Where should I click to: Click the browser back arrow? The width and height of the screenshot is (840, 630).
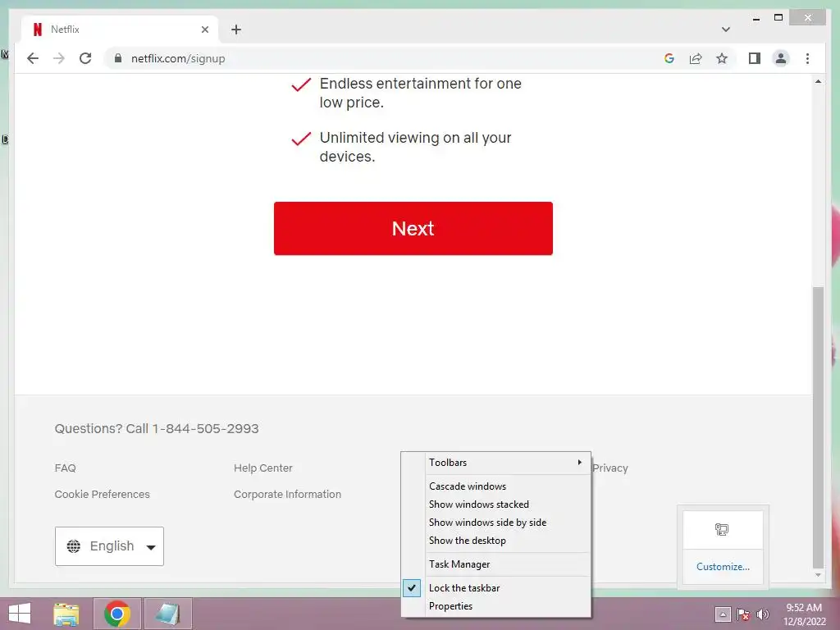[33, 58]
